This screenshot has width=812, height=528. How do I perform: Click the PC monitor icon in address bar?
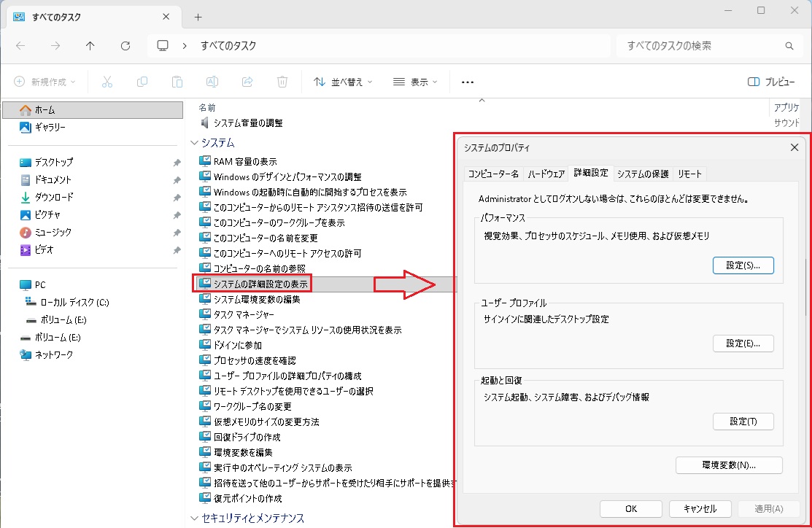pyautogui.click(x=163, y=45)
